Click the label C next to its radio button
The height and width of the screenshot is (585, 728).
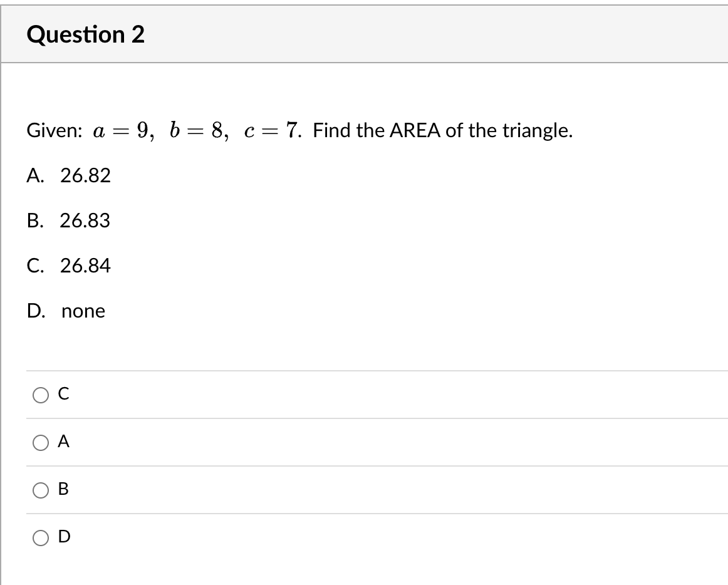63,395
